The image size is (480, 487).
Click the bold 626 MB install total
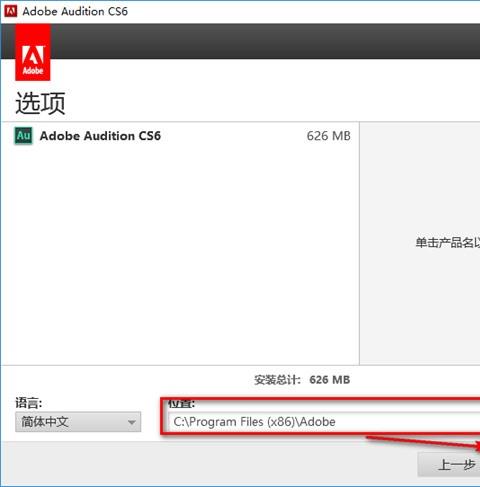[330, 380]
